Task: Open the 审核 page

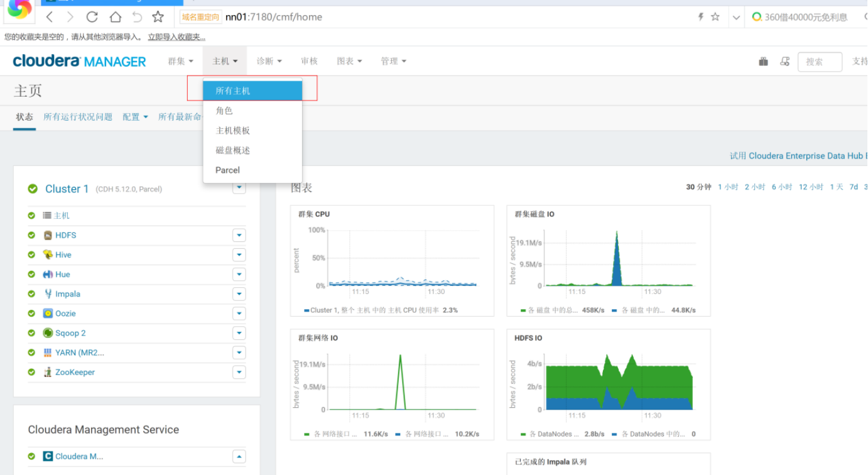Action: tap(309, 61)
